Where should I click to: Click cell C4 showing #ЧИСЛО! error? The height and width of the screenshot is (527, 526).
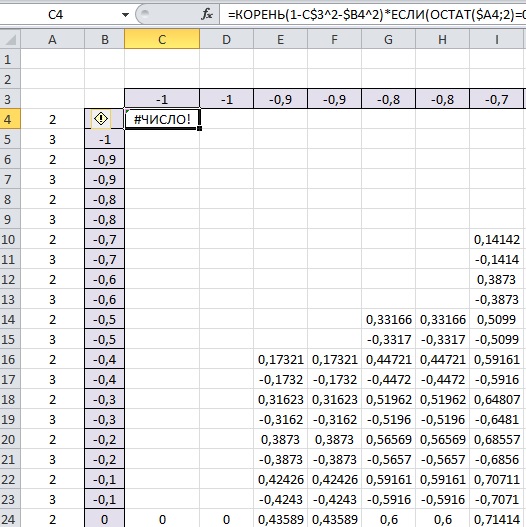click(162, 119)
